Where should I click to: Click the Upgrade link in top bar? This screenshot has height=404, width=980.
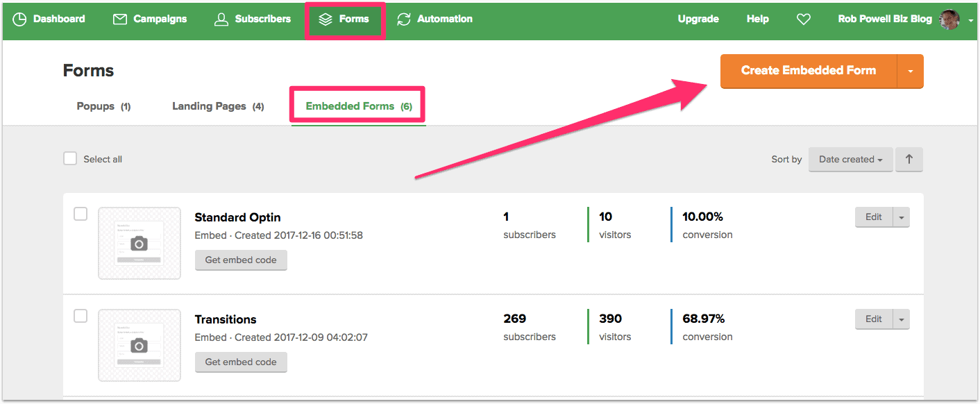coord(698,19)
